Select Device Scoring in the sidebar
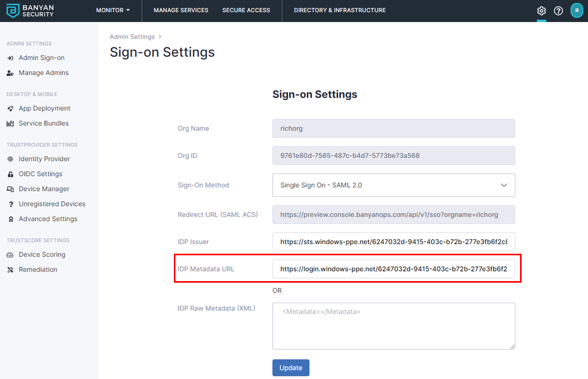This screenshot has height=379, width=588. pos(42,255)
